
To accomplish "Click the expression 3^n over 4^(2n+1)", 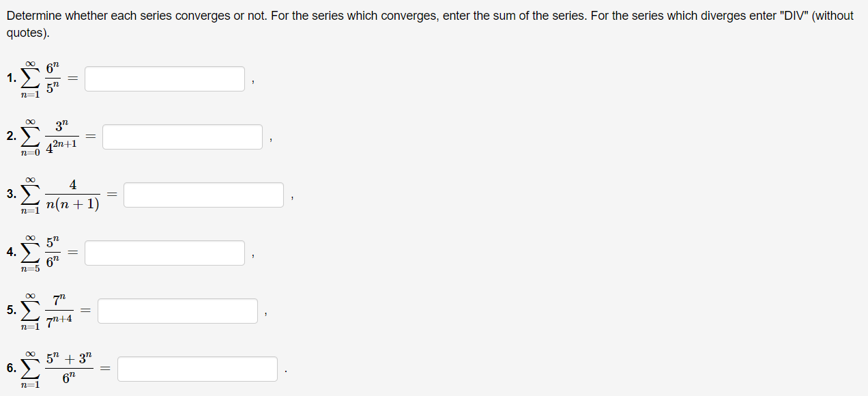I will coord(62,136).
